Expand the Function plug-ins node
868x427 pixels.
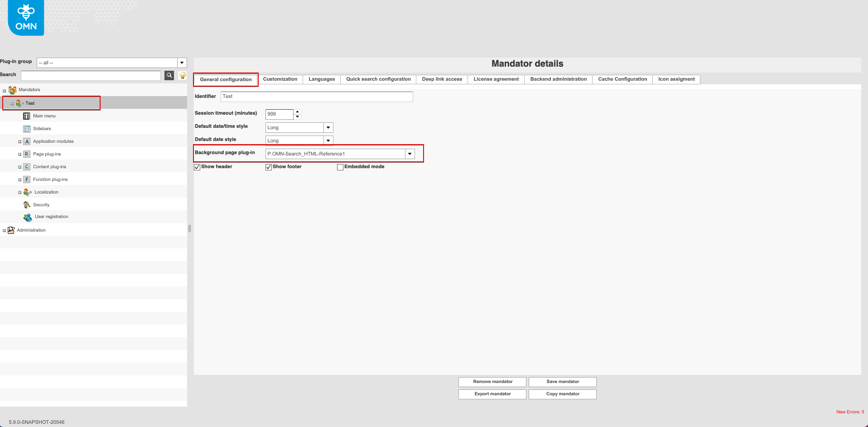tap(19, 180)
